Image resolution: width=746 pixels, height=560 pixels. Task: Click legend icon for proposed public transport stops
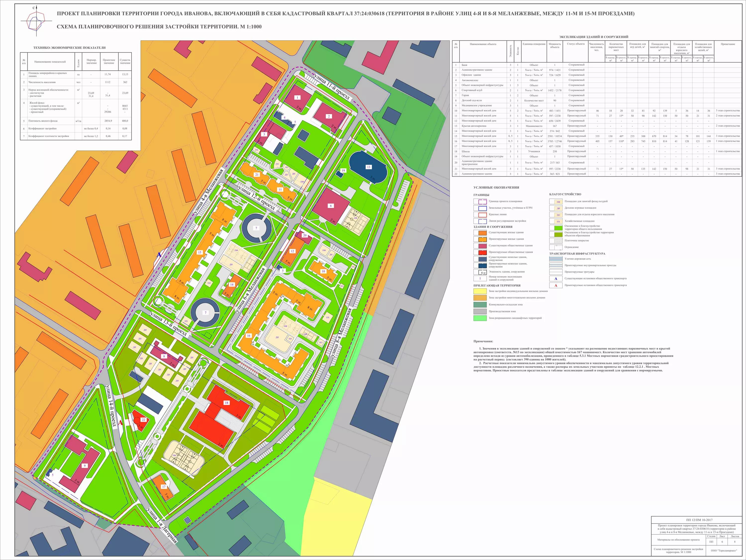[556, 285]
